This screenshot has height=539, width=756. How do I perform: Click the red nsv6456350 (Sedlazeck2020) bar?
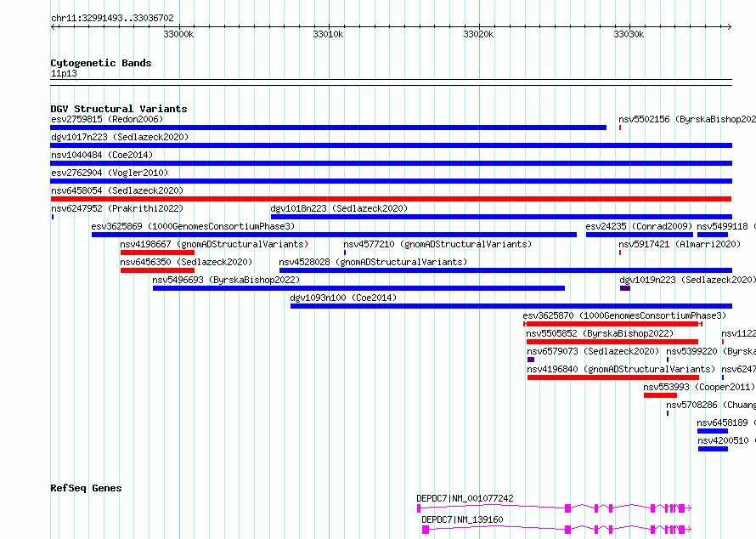pos(157,270)
